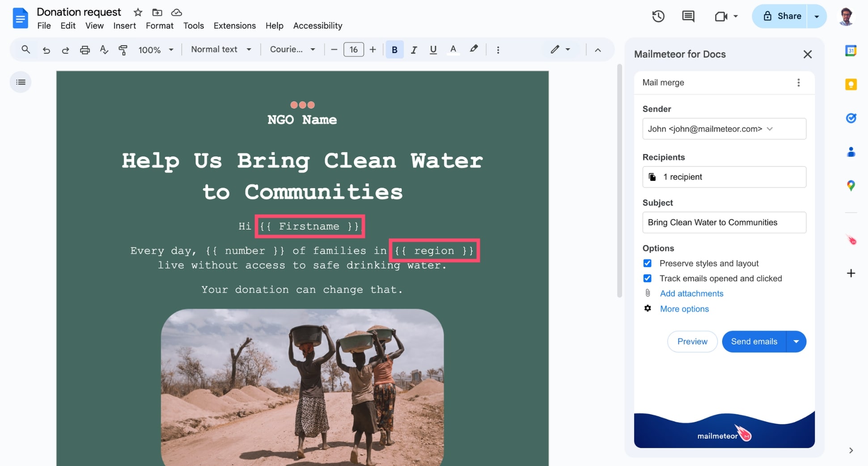Open the sender account dropdown
The height and width of the screenshot is (466, 868).
click(770, 129)
